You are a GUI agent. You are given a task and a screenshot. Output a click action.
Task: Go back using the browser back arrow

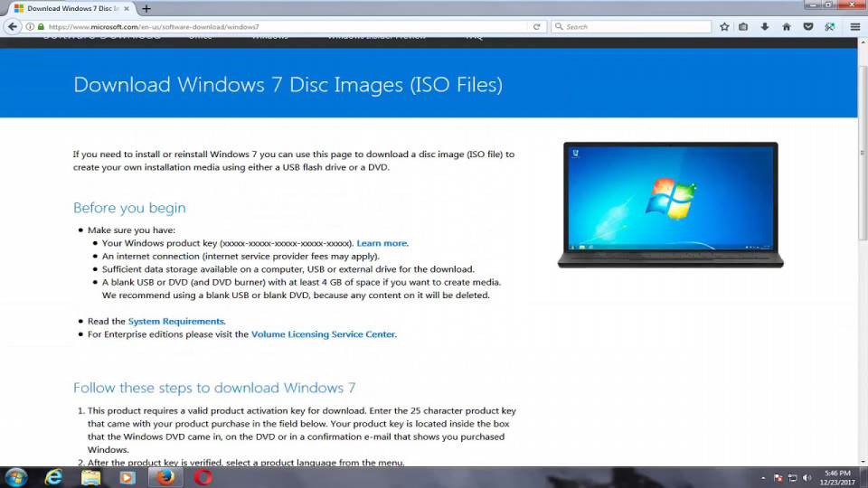[12, 26]
